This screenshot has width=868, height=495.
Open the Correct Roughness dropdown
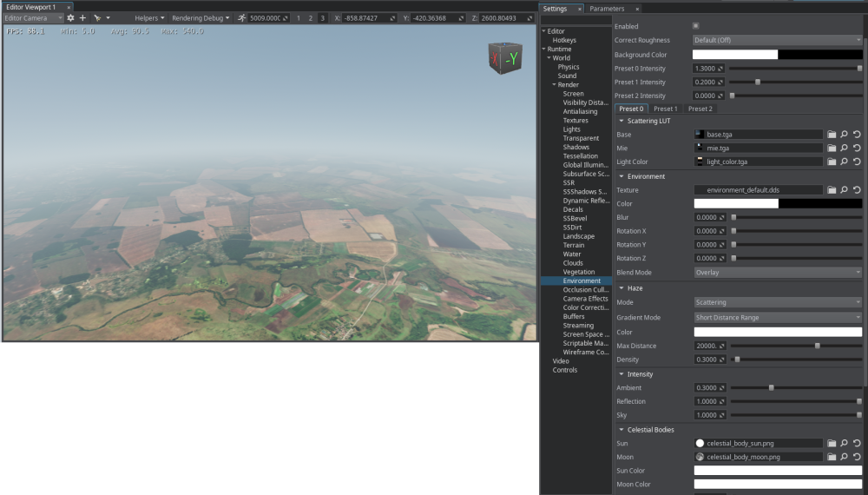(x=777, y=40)
